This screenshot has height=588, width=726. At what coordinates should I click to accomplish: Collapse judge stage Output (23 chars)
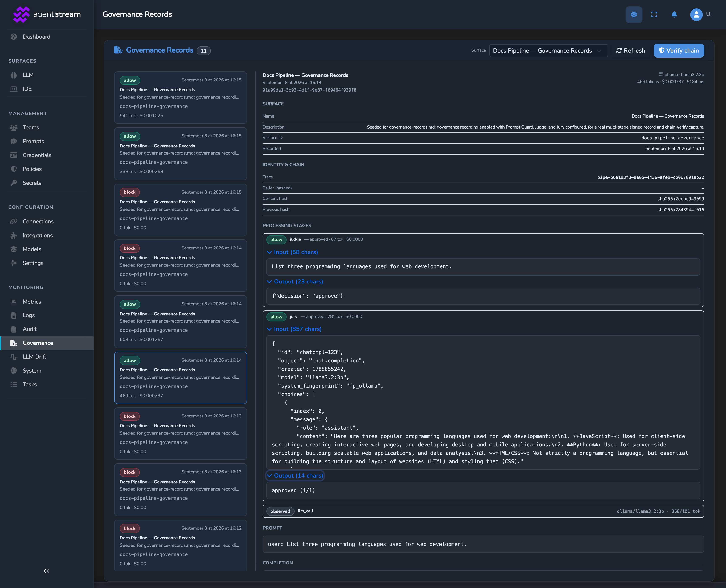295,282
